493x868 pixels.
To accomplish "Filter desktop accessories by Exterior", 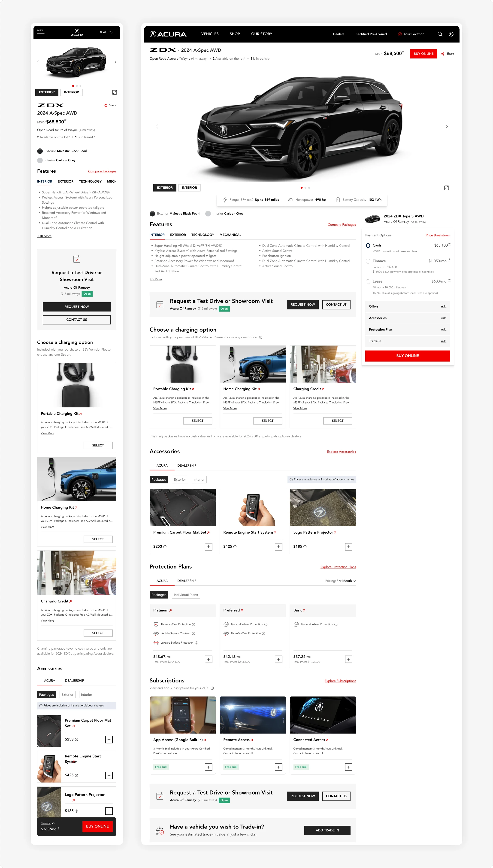I will point(180,480).
